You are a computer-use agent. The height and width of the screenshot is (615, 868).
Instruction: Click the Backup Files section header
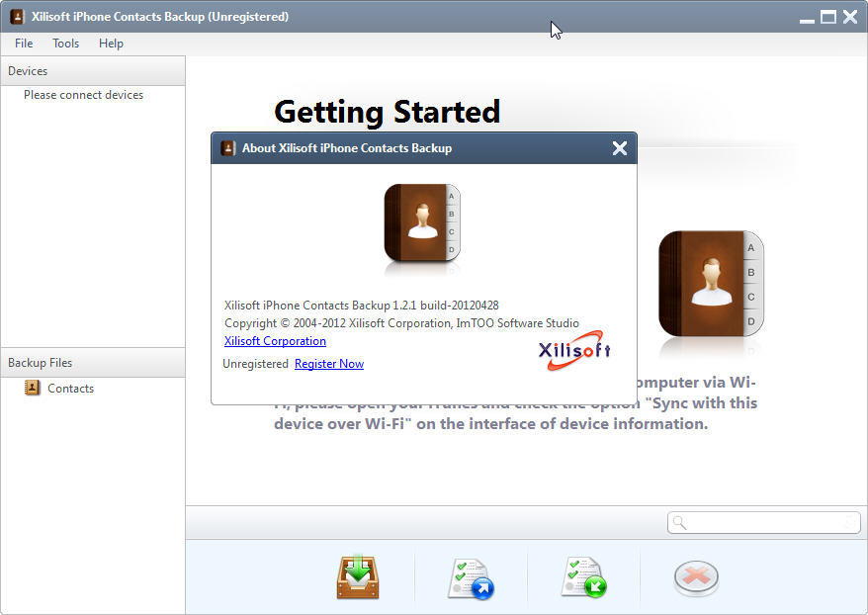(41, 363)
